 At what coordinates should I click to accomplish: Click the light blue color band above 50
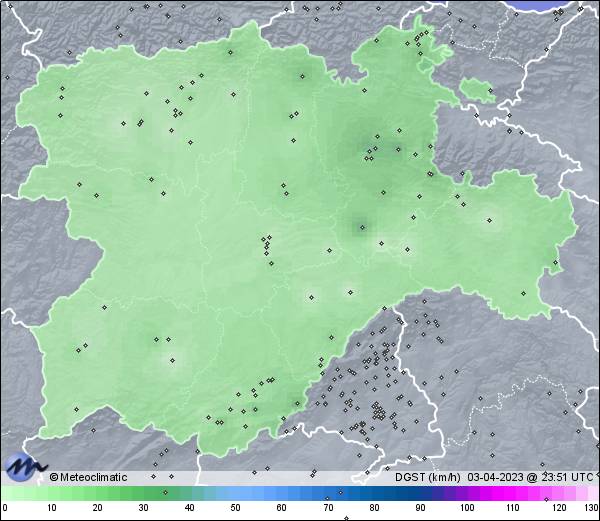tap(235, 494)
